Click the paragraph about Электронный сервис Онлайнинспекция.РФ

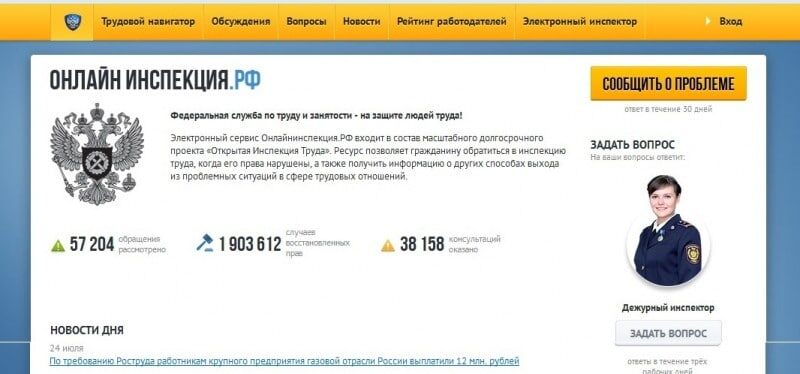pos(368,157)
